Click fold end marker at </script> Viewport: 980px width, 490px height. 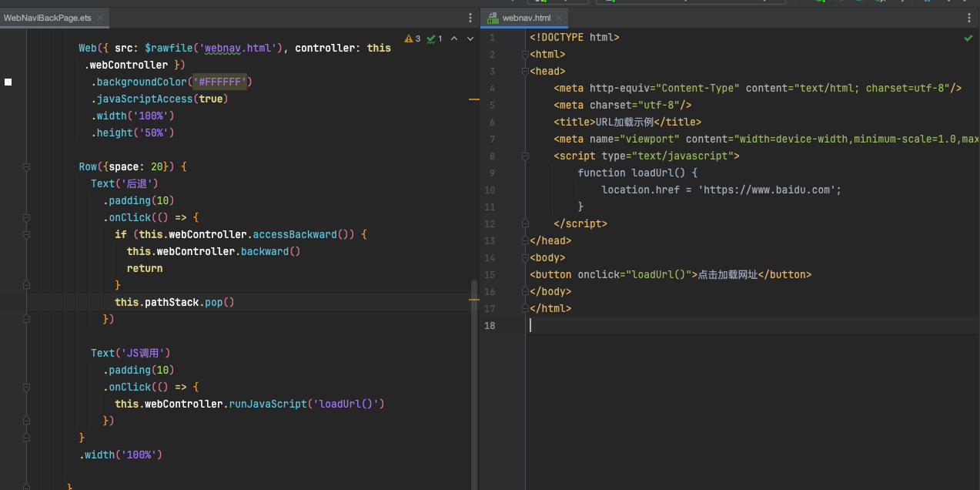[x=525, y=223]
